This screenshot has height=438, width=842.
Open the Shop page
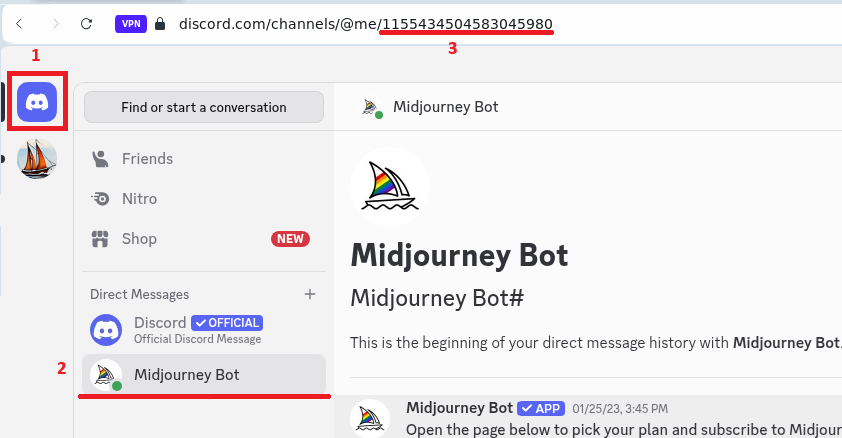[138, 239]
